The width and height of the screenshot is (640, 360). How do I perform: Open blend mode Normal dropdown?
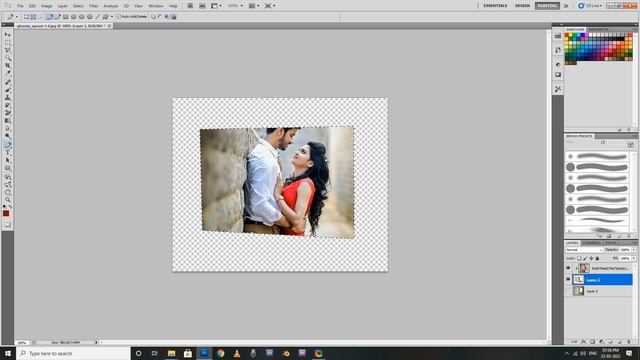pyautogui.click(x=584, y=250)
